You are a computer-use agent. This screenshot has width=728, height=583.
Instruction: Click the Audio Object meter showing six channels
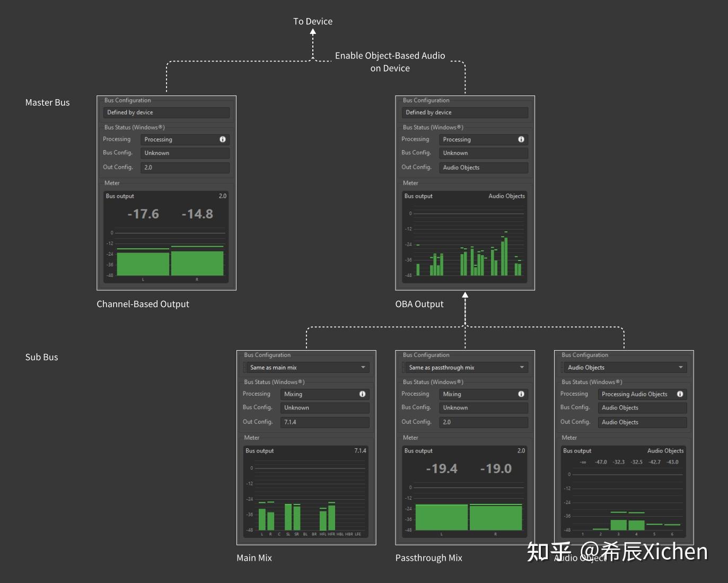(x=623, y=492)
